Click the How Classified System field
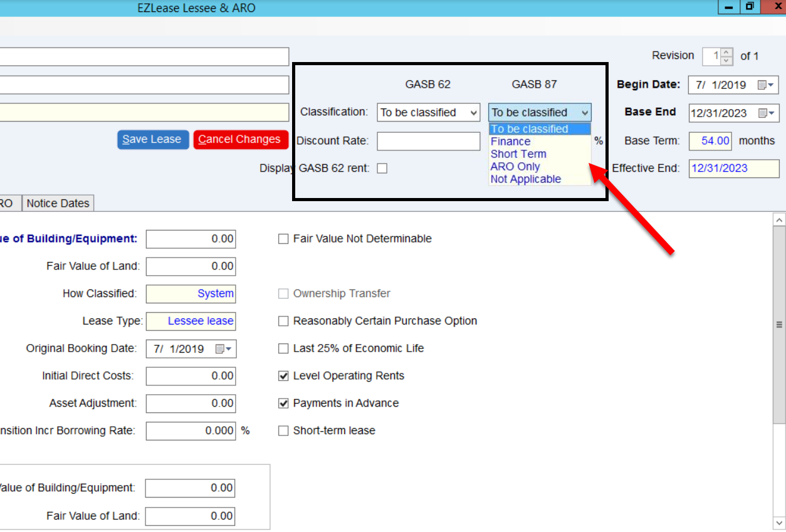 [x=191, y=294]
